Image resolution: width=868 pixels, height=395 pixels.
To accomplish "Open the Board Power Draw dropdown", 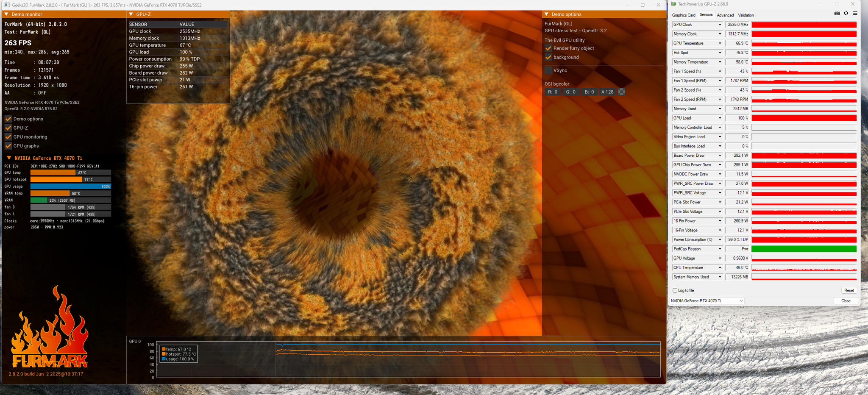I will [720, 156].
